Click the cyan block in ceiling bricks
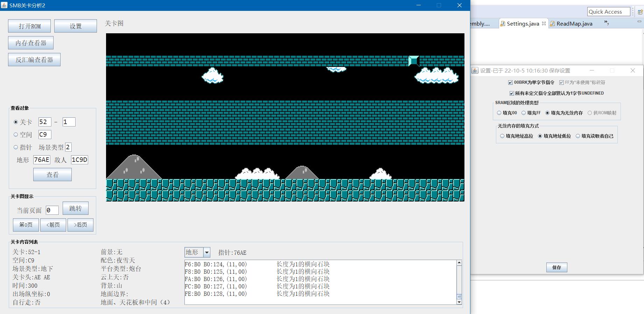 pos(414,61)
